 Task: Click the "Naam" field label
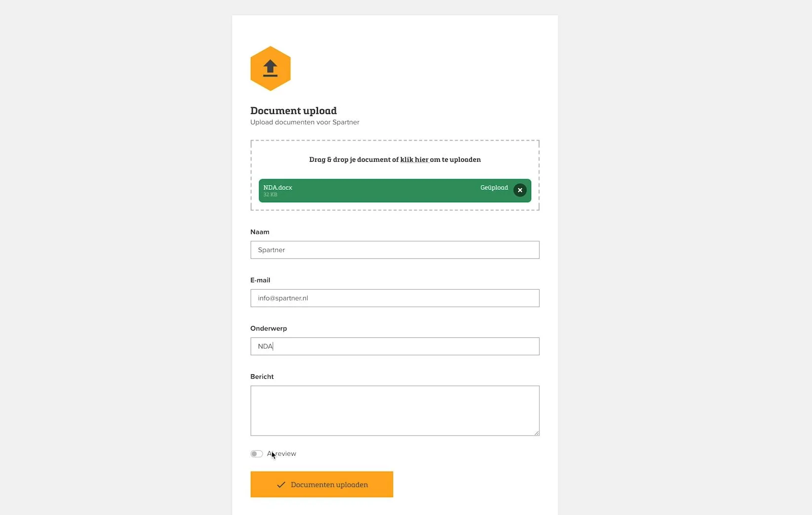coord(260,232)
